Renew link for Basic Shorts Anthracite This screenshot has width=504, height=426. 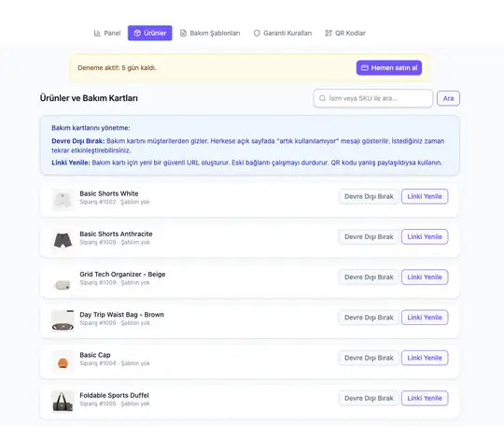425,236
